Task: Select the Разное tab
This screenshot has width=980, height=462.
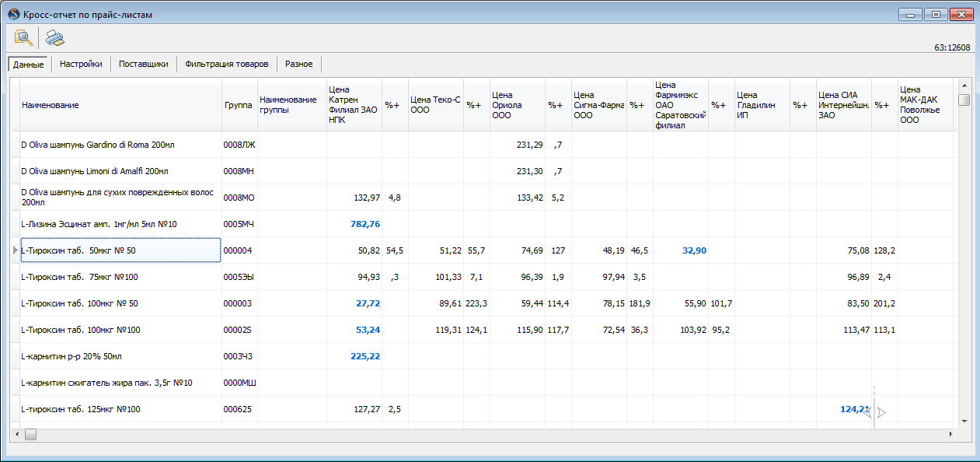Action: coord(299,64)
